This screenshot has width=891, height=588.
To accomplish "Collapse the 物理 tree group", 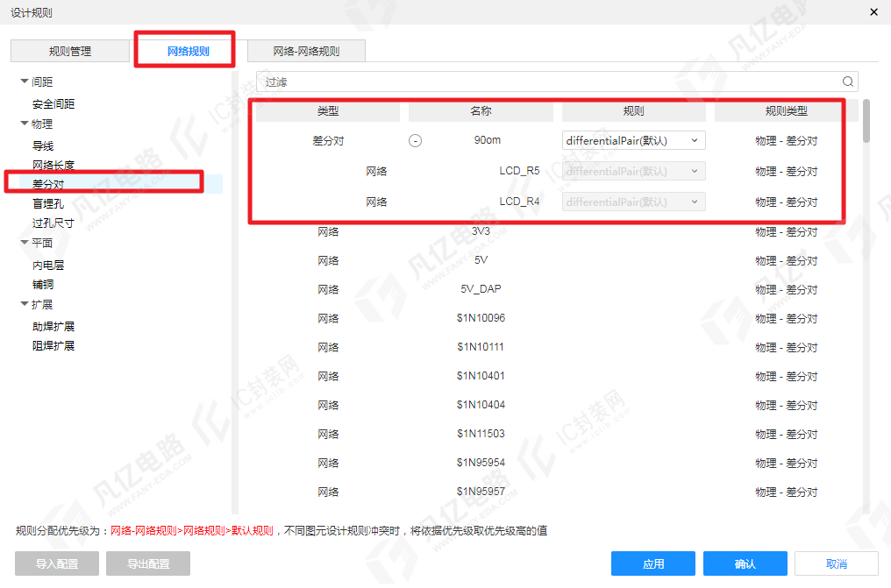I will coord(25,124).
